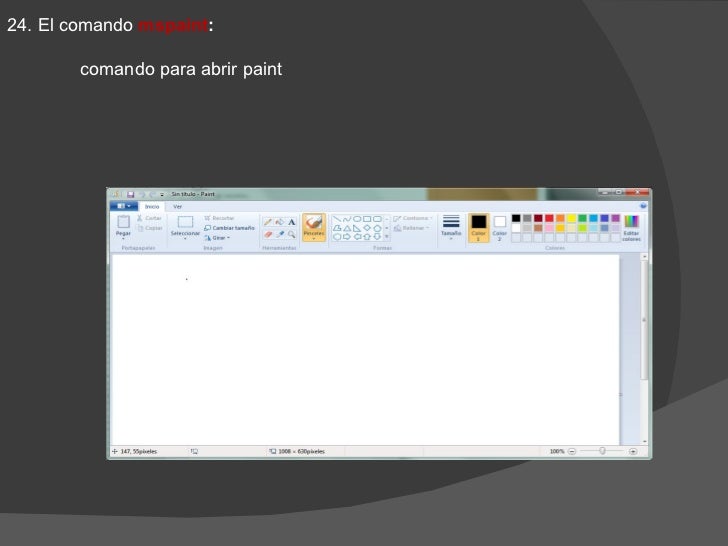Click Recortar in Imagen group
The image size is (728, 546).
pyautogui.click(x=219, y=218)
